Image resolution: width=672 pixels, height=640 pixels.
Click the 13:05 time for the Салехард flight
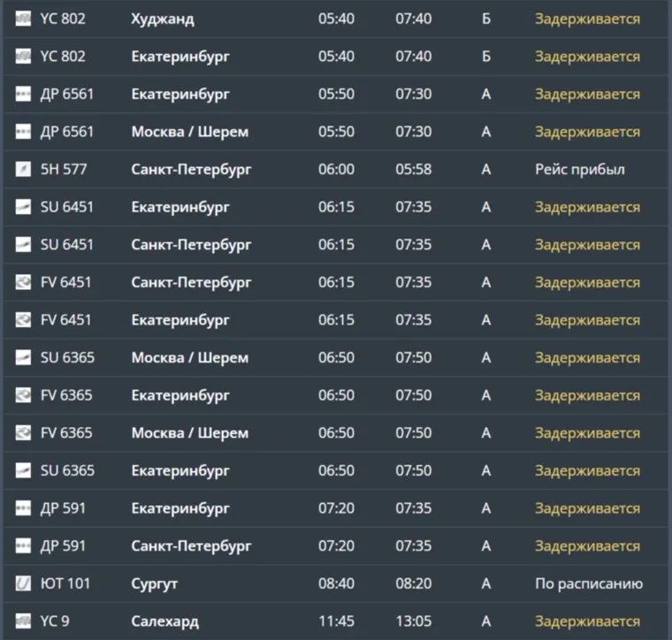pos(414,621)
